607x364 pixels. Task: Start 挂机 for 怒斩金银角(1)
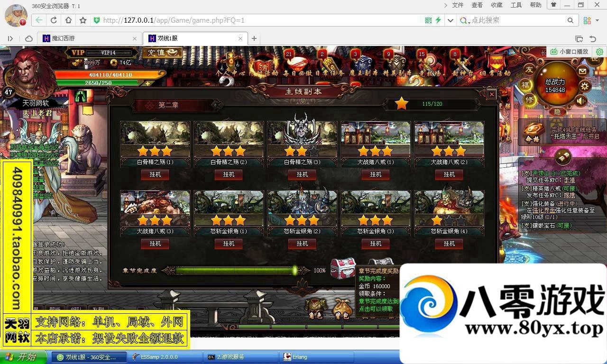coord(229,244)
